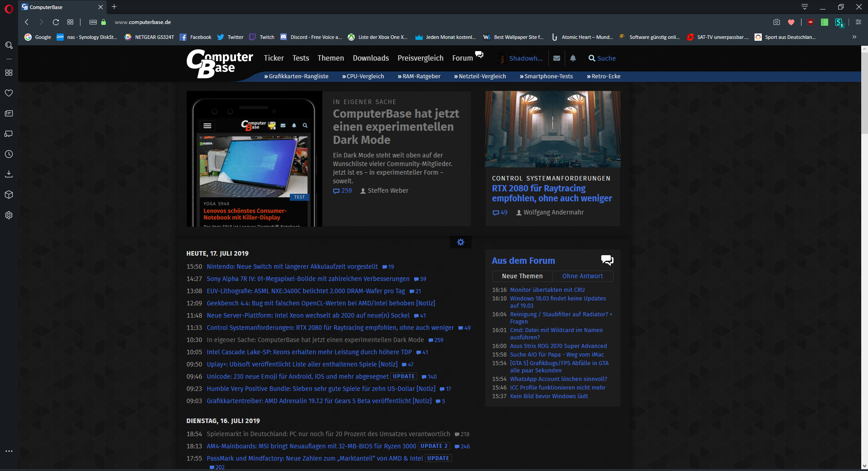The height and width of the screenshot is (471, 868).
Task: Go back to the previous page
Action: coord(27,22)
